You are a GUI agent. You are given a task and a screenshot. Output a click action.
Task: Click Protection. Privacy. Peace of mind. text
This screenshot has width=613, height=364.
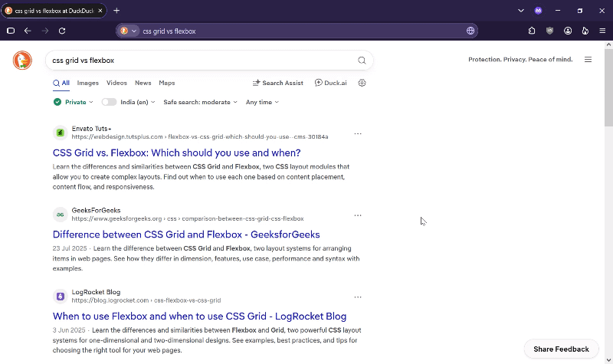520,60
